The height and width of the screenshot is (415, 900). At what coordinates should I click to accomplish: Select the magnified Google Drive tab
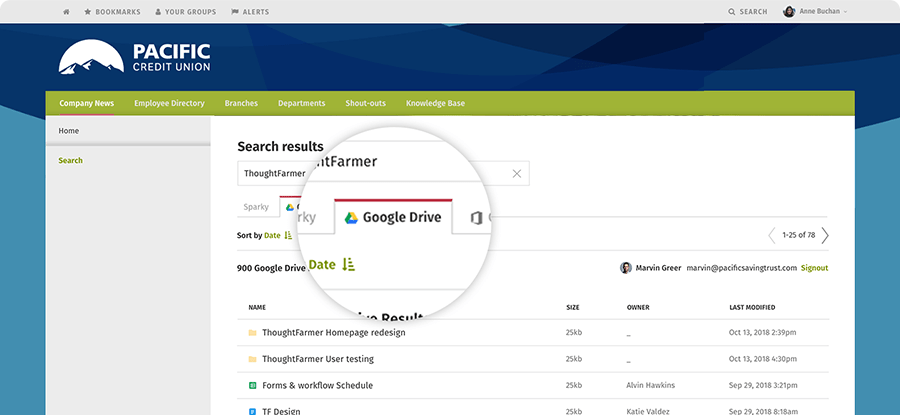coord(393,218)
